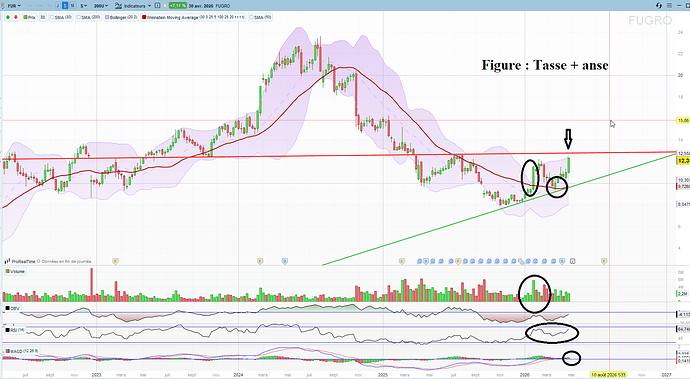
Task: Click the 2026 year label on time axis
Action: click(525, 375)
